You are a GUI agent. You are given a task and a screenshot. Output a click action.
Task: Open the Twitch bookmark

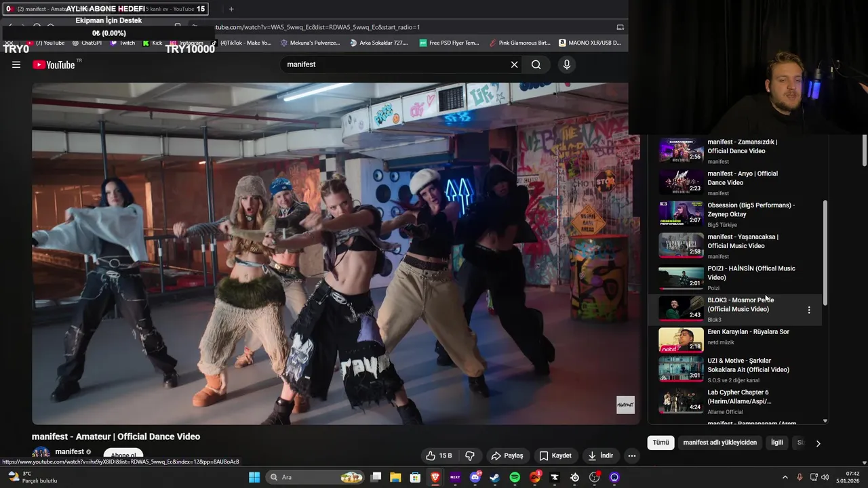[x=123, y=43]
